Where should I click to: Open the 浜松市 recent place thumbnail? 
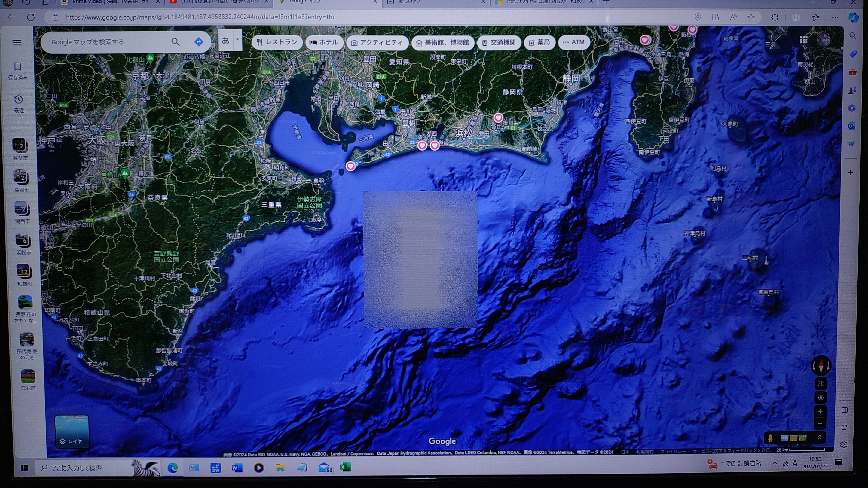(x=23, y=244)
